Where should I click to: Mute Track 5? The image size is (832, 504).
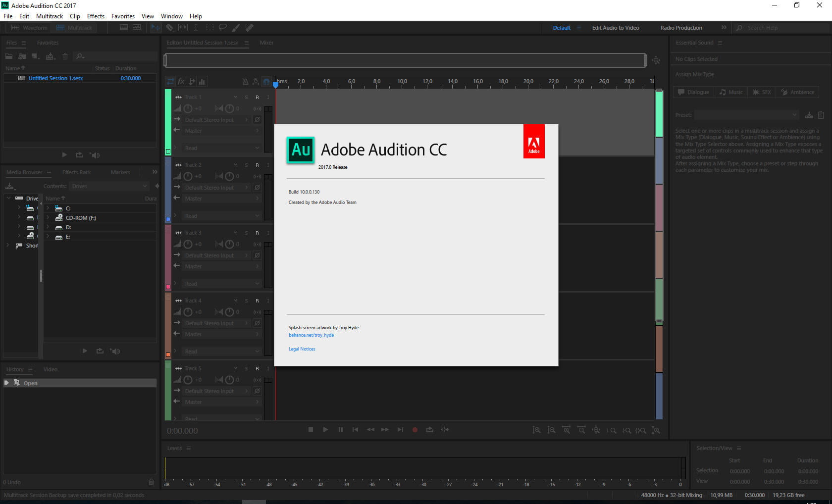tap(235, 368)
